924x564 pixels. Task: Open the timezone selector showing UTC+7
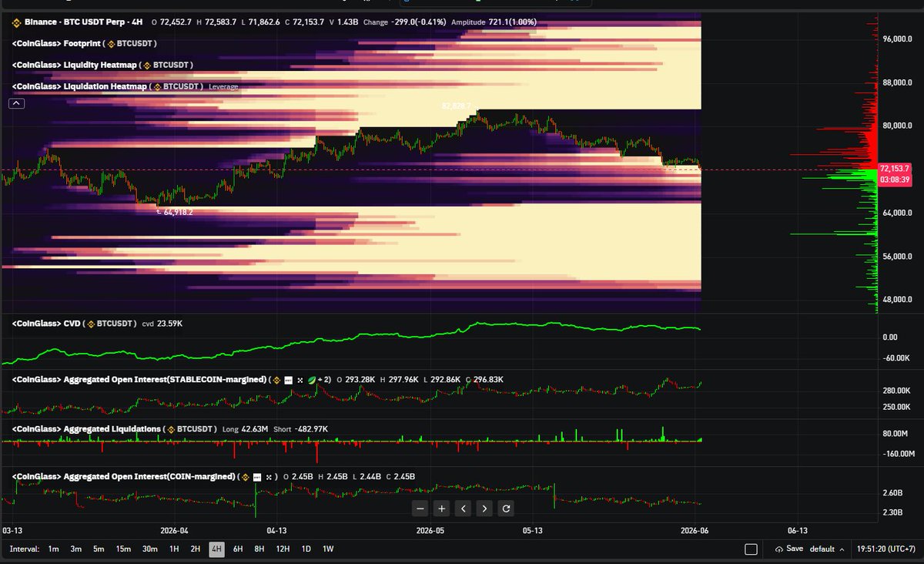pos(887,549)
